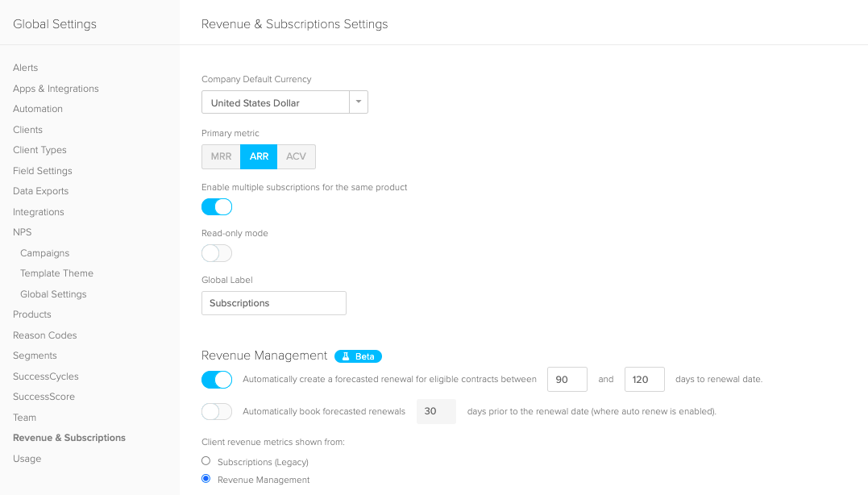Navigate to Field Settings
This screenshot has height=495, width=868.
tap(43, 171)
